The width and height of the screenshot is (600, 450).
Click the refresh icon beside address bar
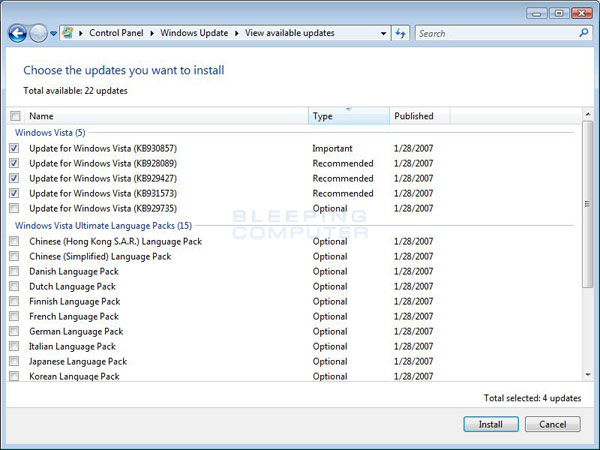point(401,33)
